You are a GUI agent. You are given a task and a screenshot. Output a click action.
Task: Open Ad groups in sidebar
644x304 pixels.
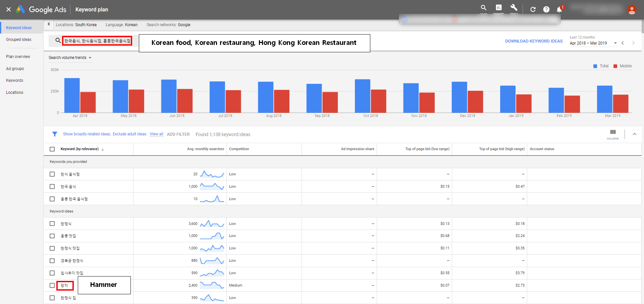(x=15, y=69)
